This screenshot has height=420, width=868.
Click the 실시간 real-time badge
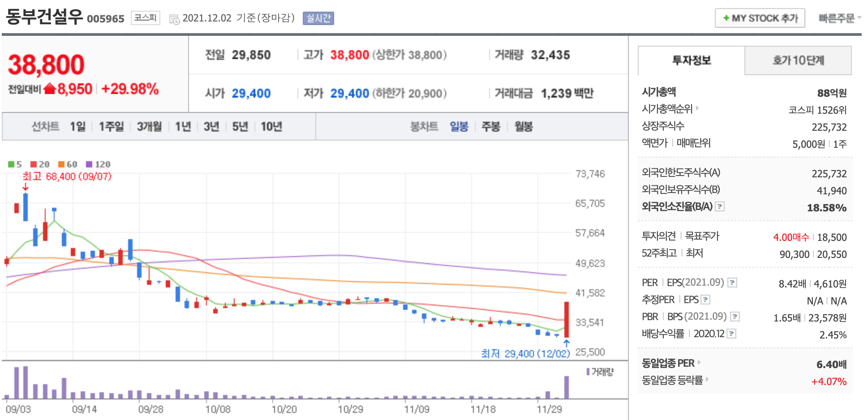pyautogui.click(x=318, y=18)
